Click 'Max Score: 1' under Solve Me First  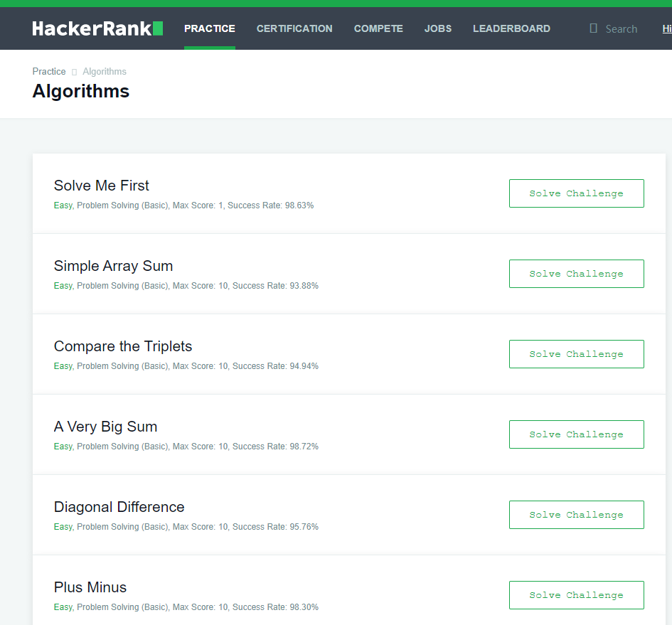tap(198, 205)
